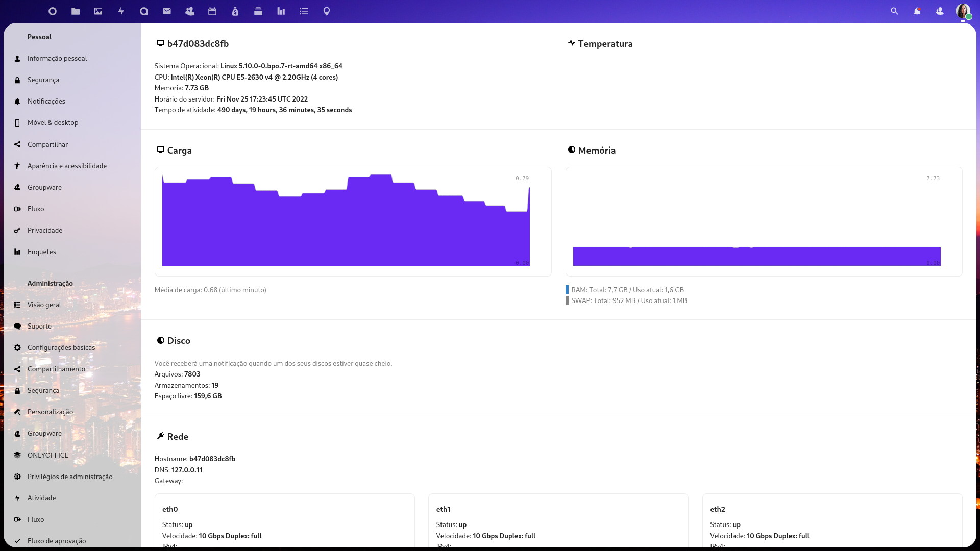Screen dimensions: 980x551
Task: Open the Photos app icon
Action: (99, 11)
